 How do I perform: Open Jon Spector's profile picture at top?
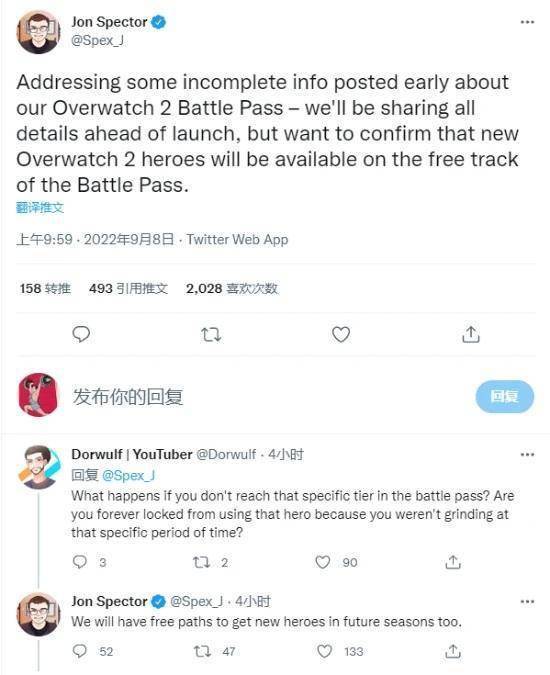[38, 32]
